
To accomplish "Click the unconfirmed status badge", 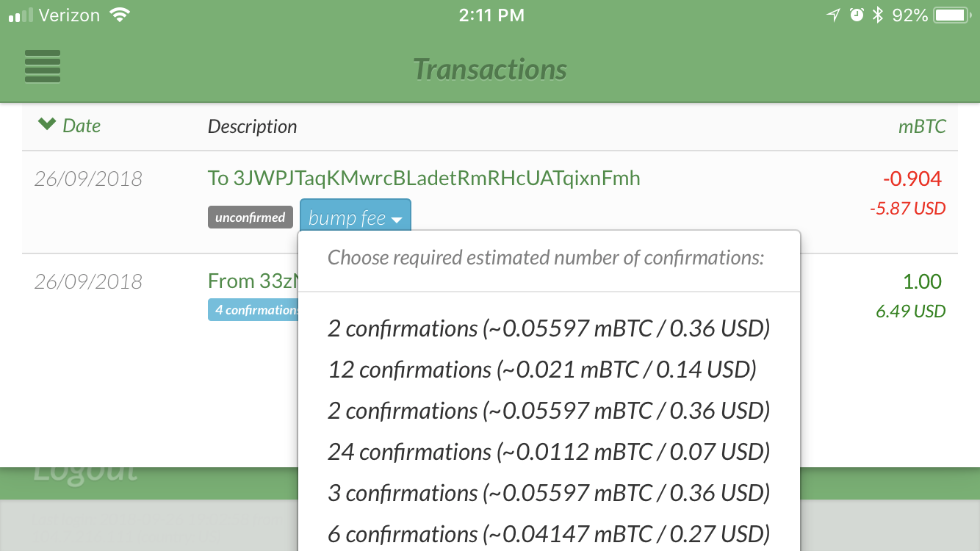I will 250,217.
